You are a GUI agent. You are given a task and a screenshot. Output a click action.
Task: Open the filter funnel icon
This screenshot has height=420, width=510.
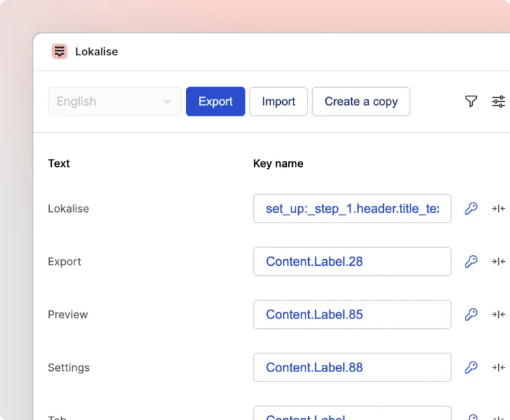(471, 101)
